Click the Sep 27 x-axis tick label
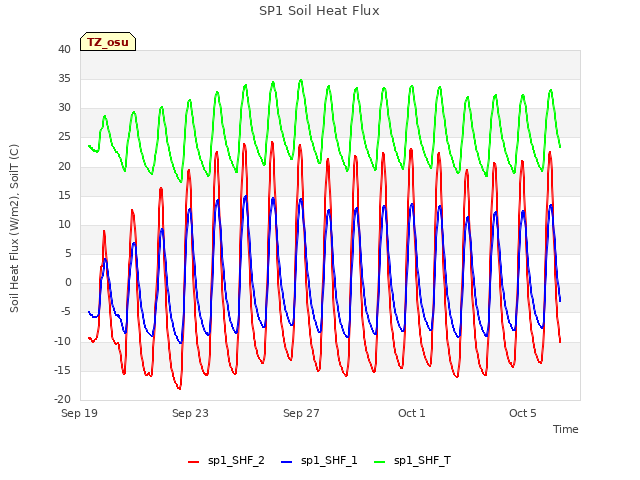640x480 pixels. pos(301,413)
